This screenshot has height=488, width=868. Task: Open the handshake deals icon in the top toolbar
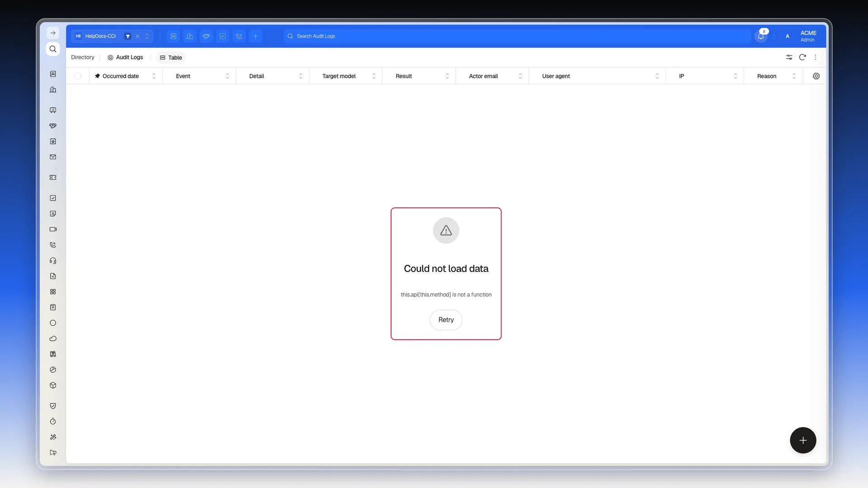206,36
